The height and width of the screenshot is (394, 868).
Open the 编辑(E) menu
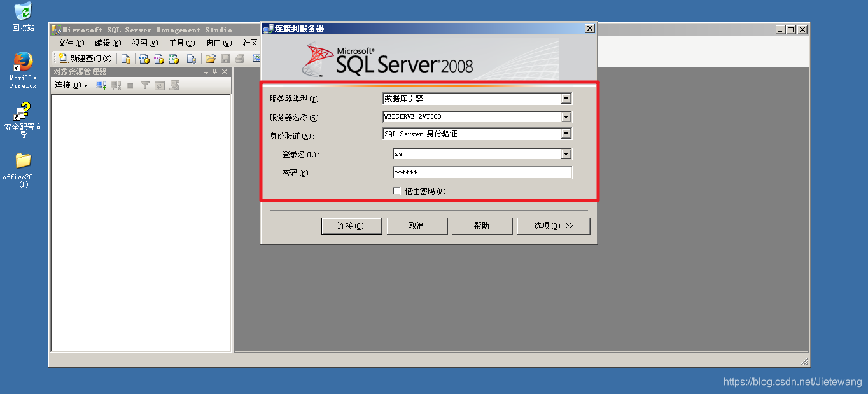(108, 43)
